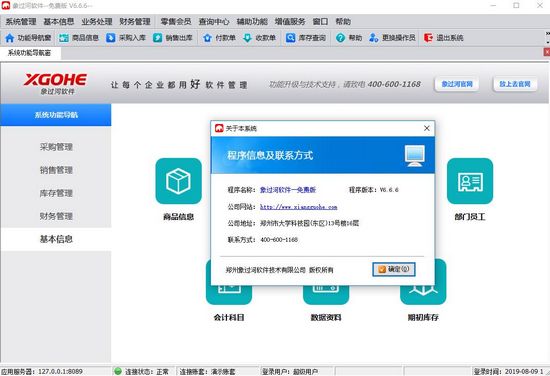Image resolution: width=550 pixels, height=376 pixels.
Task: Close the 系统功能导航窗 tab with red X
Action: tap(547, 52)
